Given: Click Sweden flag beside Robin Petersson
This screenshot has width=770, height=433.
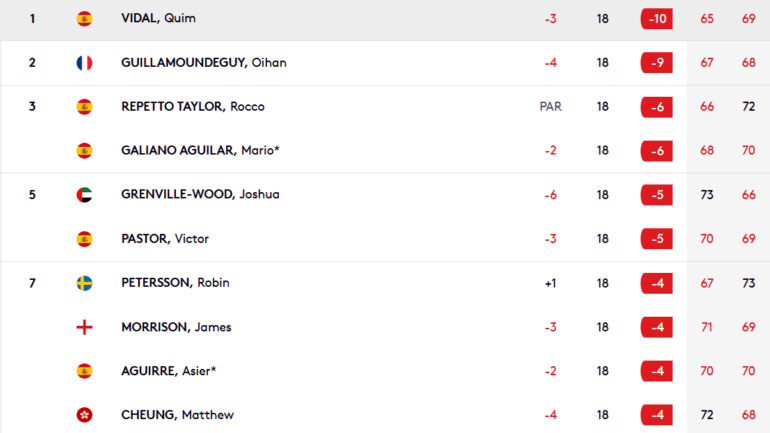Looking at the screenshot, I should [84, 283].
